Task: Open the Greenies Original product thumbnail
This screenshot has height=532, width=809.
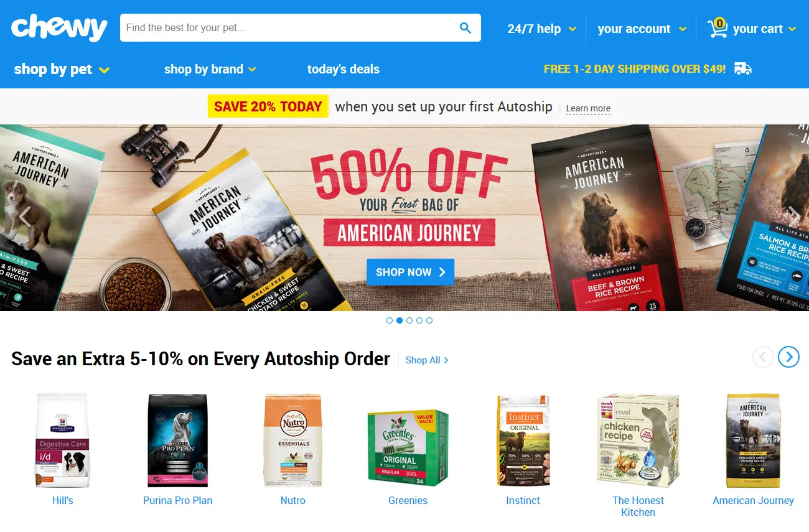Action: pos(408,448)
